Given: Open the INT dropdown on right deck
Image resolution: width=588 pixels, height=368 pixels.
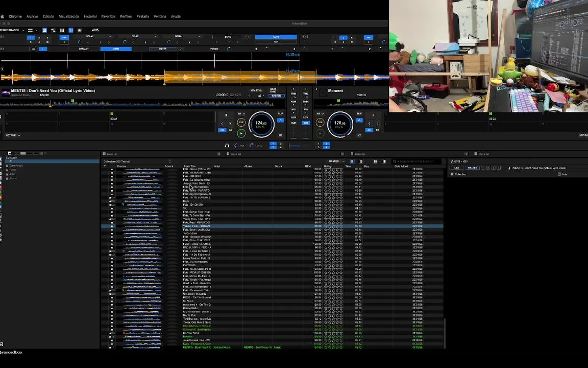Looking at the screenshot, I should pos(320,113).
